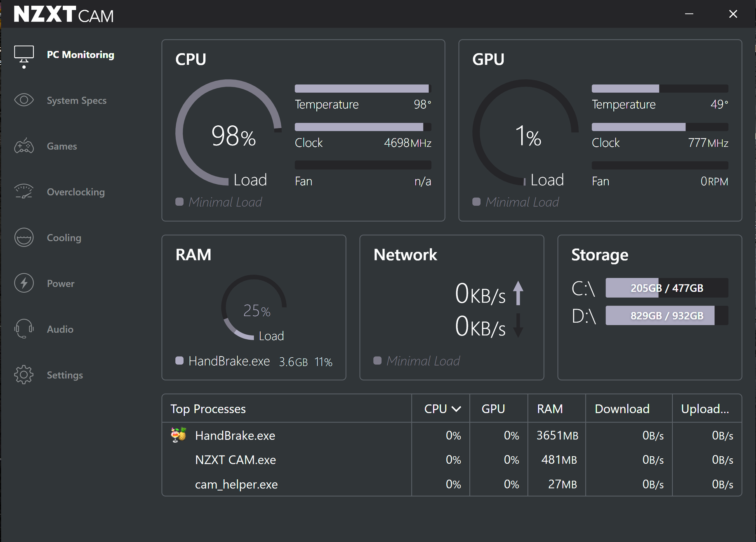
Task: Select HandBrake.exe row in Top Processes
Action: 452,435
